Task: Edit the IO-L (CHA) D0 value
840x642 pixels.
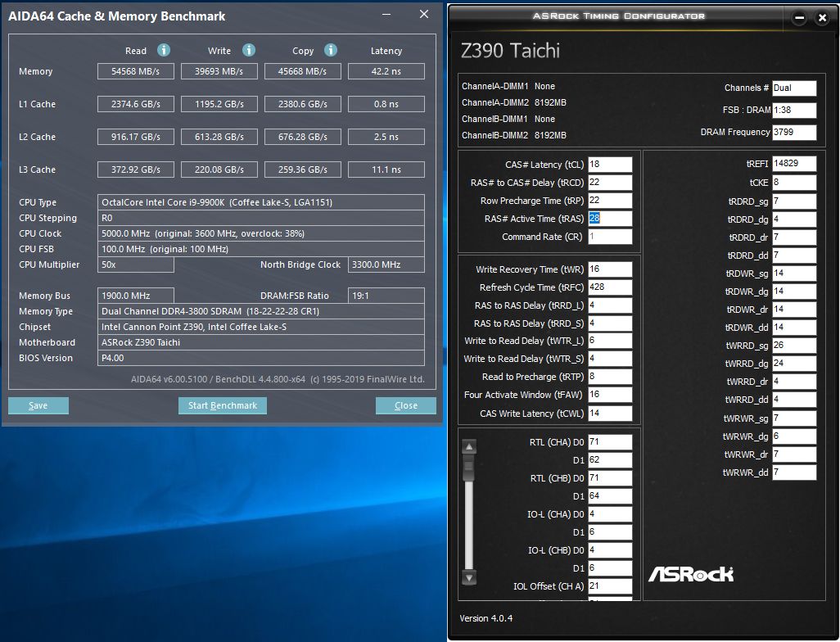Action: [x=610, y=514]
